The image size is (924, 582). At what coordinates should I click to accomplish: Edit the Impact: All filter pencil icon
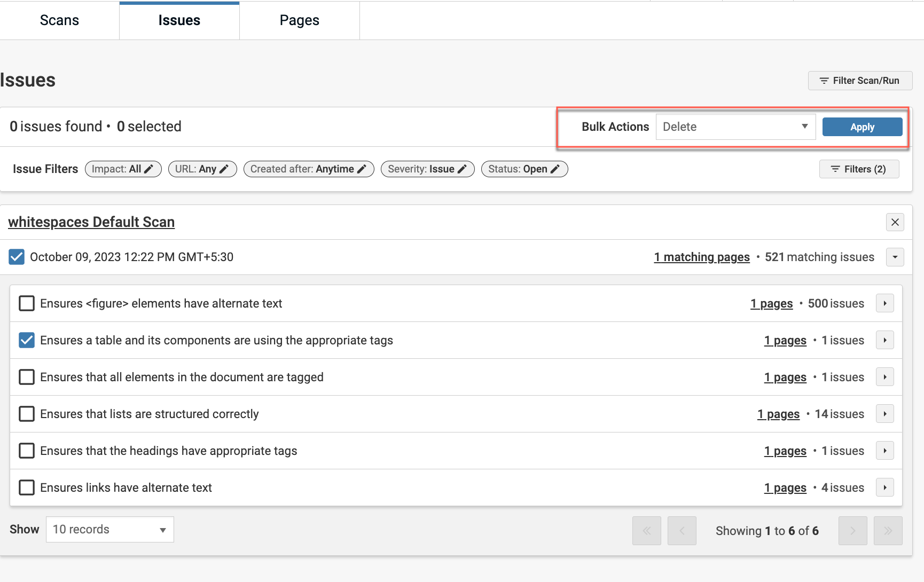pos(149,169)
